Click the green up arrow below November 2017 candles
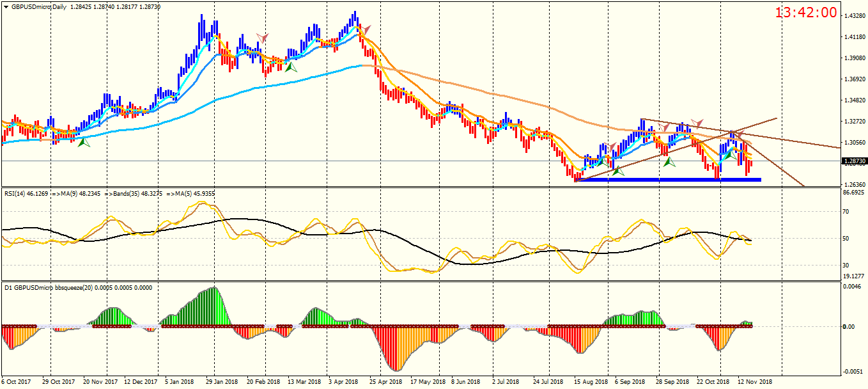This screenshot has height=389, width=868. [x=84, y=143]
